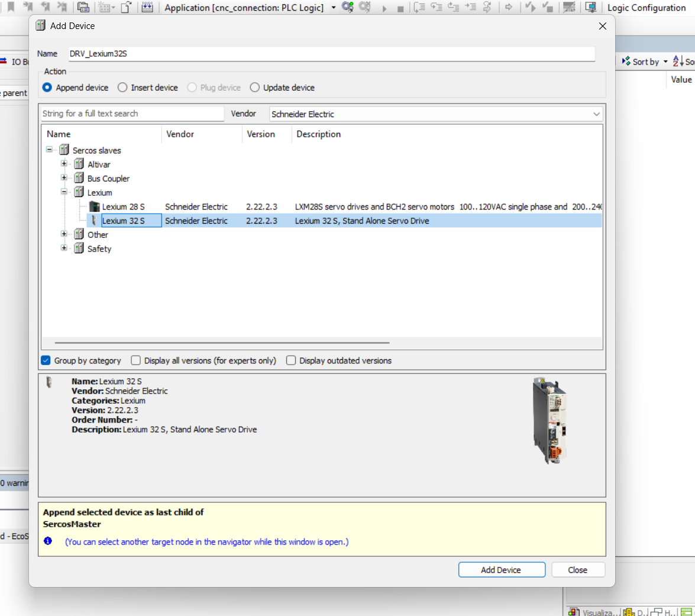Click the Add Device button

click(501, 570)
